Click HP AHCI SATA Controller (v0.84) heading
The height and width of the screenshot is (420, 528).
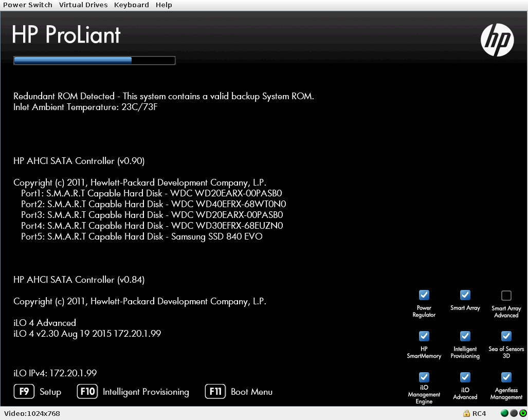point(79,280)
